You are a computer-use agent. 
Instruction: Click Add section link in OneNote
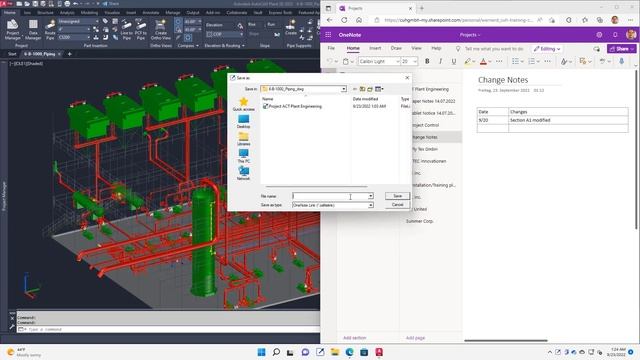pyautogui.click(x=354, y=338)
